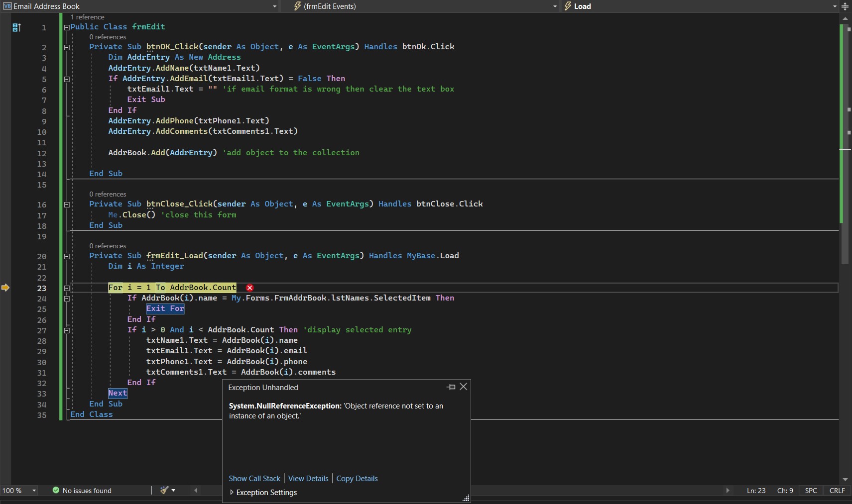Image resolution: width=852 pixels, height=504 pixels.
Task: Click the red exception error icon on line 23
Action: pos(250,288)
